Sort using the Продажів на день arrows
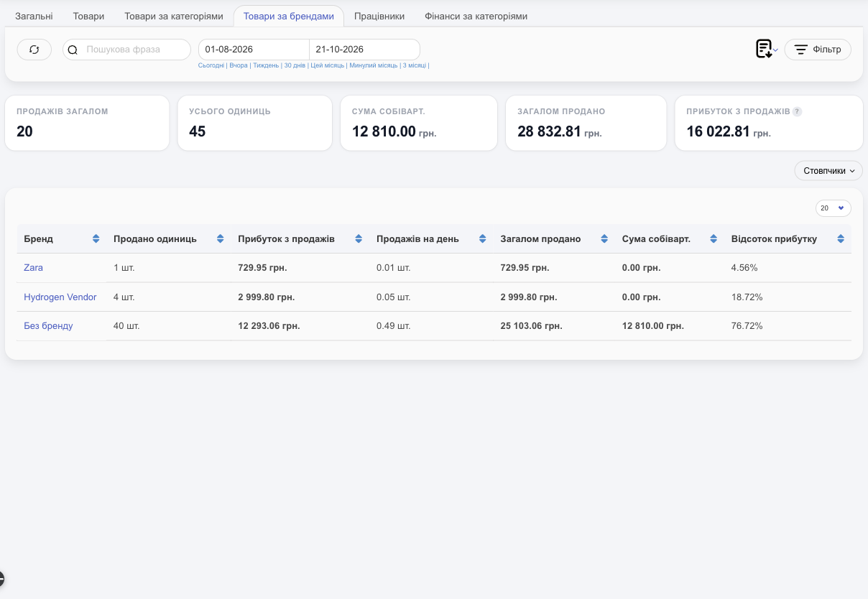The width and height of the screenshot is (868, 599). (483, 239)
